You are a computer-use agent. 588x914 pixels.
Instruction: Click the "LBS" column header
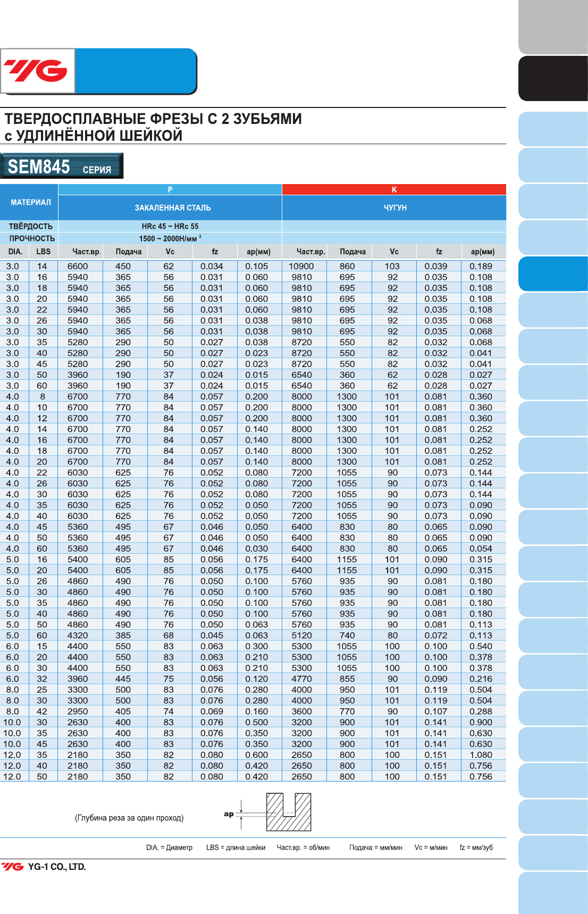point(44,252)
